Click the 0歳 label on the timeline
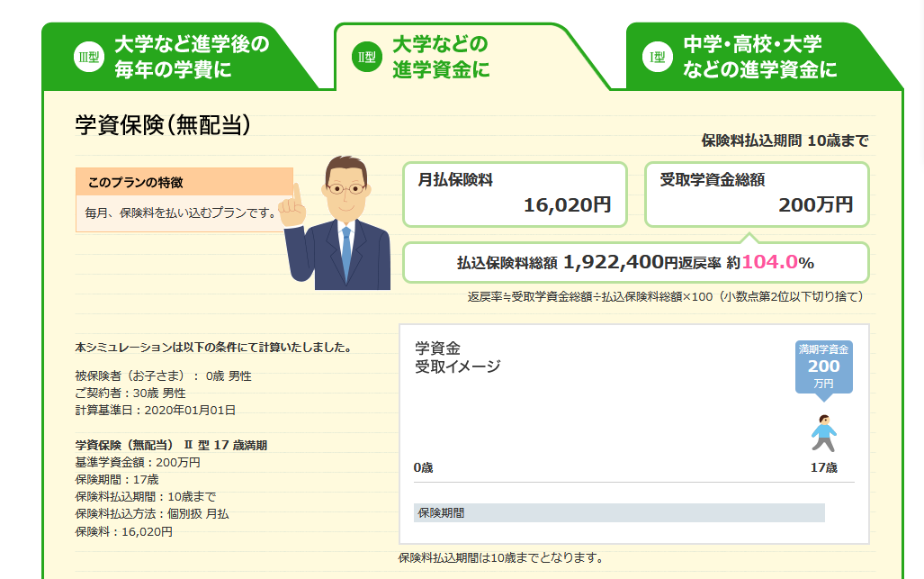Image resolution: width=924 pixels, height=579 pixels. click(x=423, y=467)
